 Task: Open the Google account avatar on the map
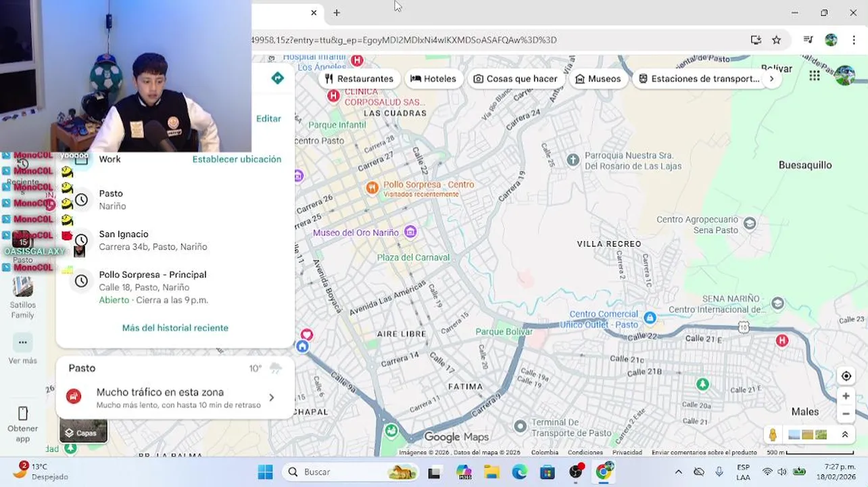[844, 75]
